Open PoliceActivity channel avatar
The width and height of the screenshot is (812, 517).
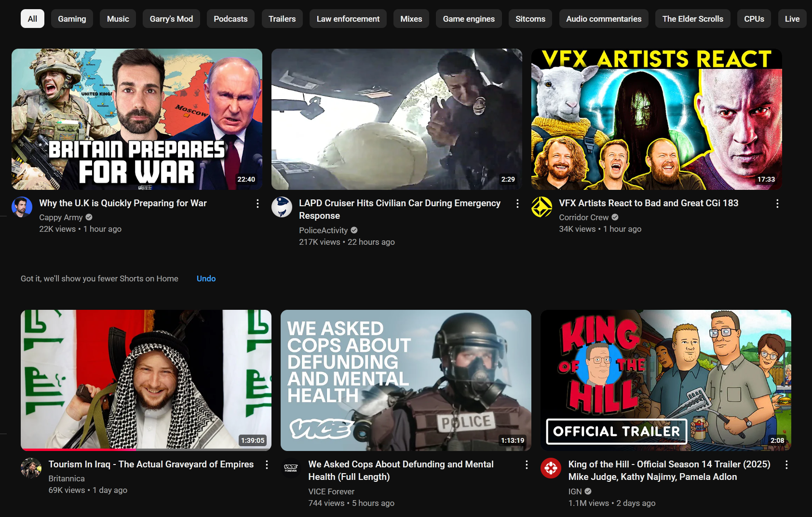282,207
